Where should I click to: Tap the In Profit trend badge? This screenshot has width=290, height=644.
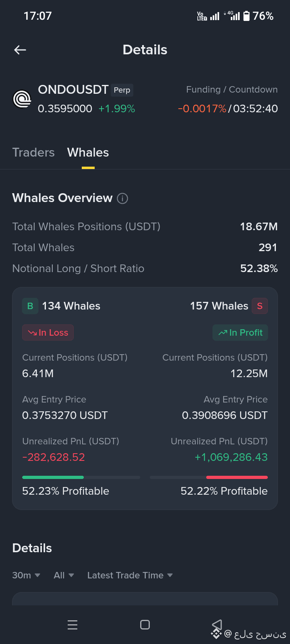coord(240,332)
